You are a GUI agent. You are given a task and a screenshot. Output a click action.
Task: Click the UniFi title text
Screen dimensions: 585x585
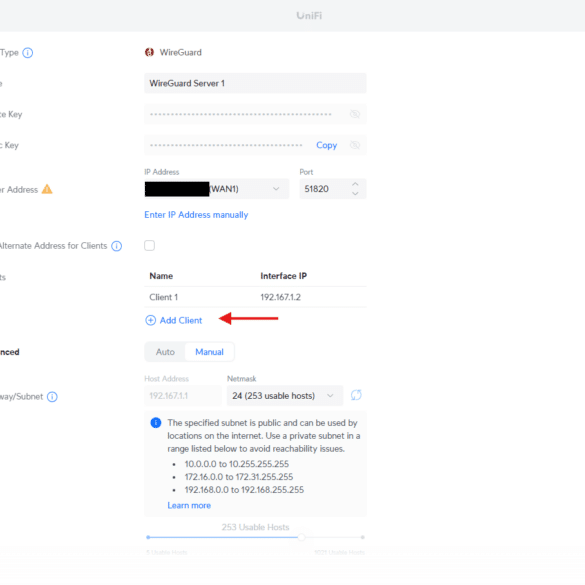pos(309,16)
